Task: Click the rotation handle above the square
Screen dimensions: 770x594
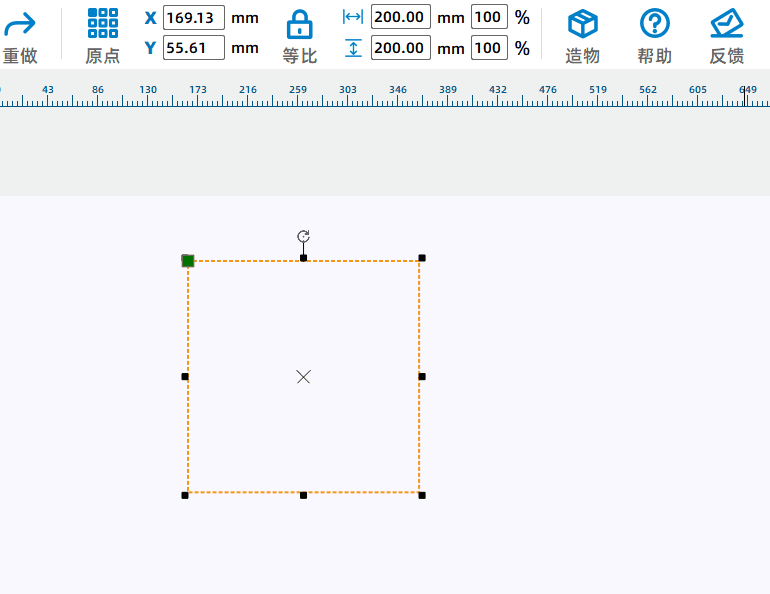Action: (304, 237)
